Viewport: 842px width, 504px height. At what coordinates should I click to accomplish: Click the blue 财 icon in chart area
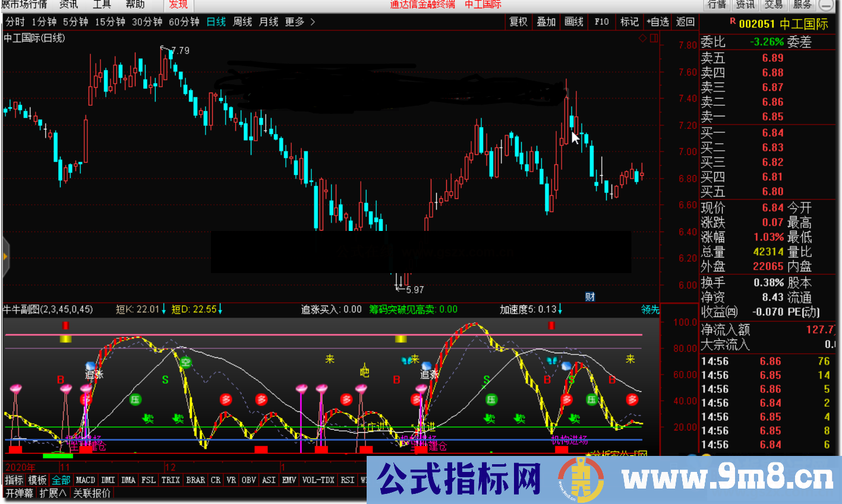[590, 296]
